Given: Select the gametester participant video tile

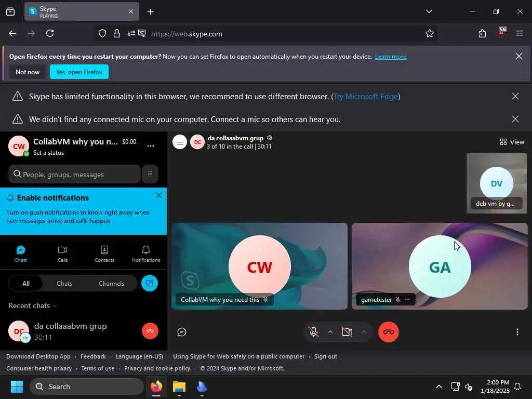Looking at the screenshot, I should (440, 267).
